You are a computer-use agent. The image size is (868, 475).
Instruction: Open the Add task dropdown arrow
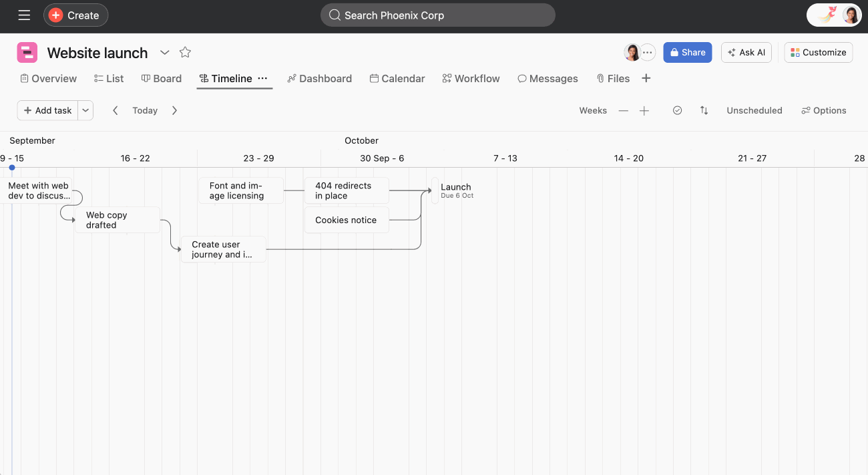pos(85,110)
